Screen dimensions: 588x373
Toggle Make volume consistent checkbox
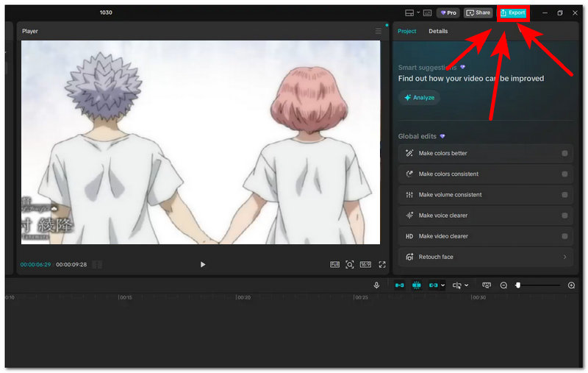click(564, 195)
